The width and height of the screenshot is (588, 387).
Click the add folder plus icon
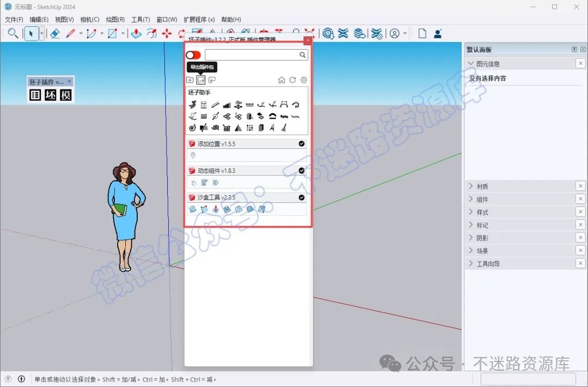click(190, 80)
